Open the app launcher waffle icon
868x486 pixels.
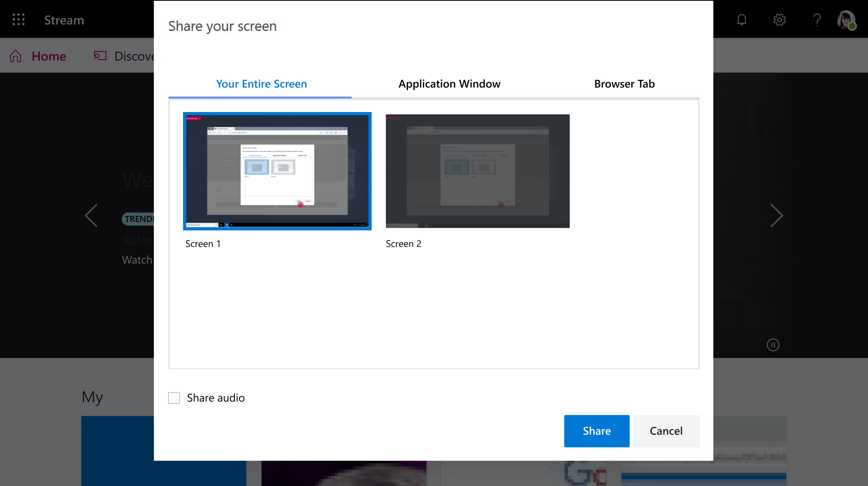19,19
